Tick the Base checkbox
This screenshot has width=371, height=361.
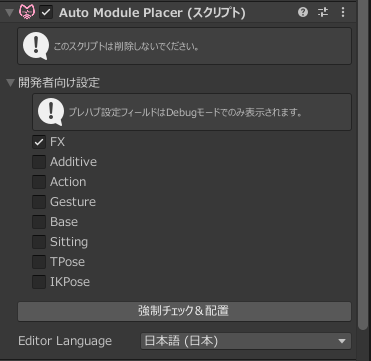pyautogui.click(x=39, y=222)
